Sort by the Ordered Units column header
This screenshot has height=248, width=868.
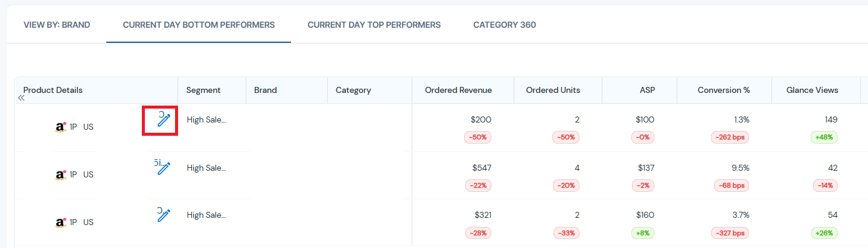tap(553, 90)
